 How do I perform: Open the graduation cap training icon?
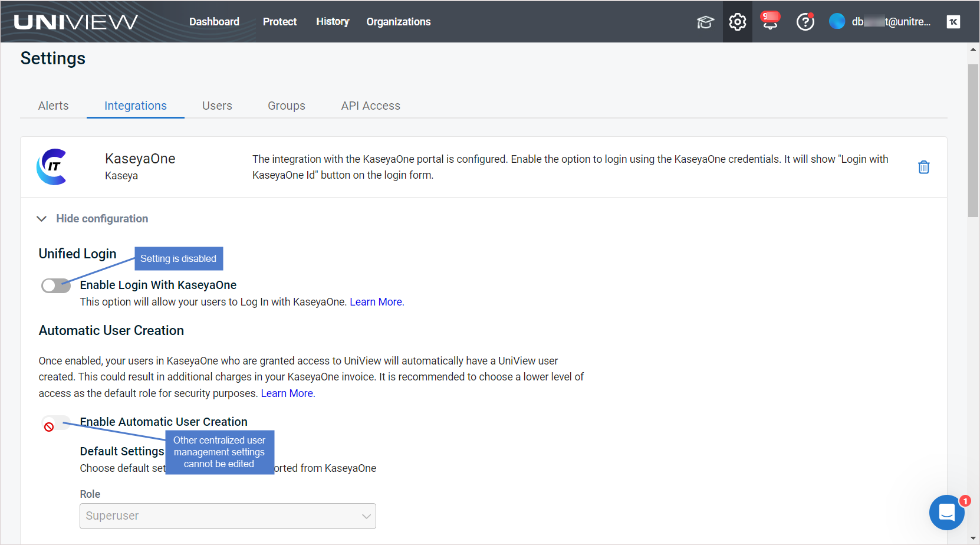point(705,22)
